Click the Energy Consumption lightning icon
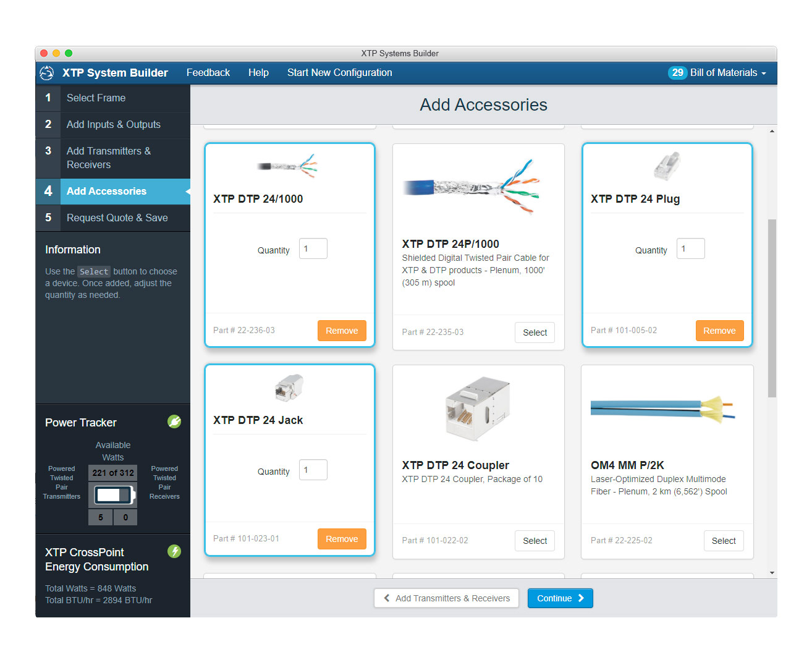The image size is (812, 665). 174,551
